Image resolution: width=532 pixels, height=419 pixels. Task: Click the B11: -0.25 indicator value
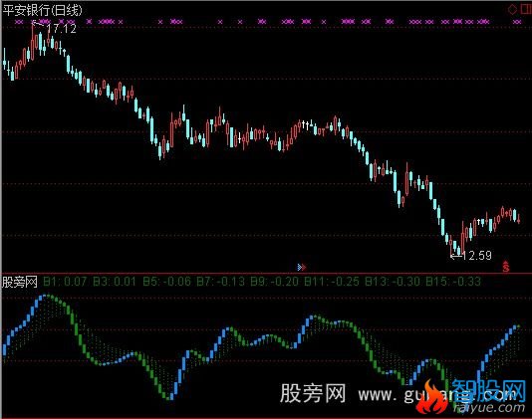coord(332,282)
